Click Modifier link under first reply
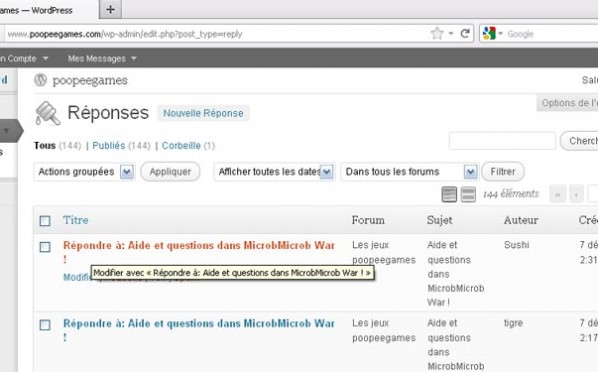The width and height of the screenshot is (598, 372). pyautogui.click(x=76, y=277)
